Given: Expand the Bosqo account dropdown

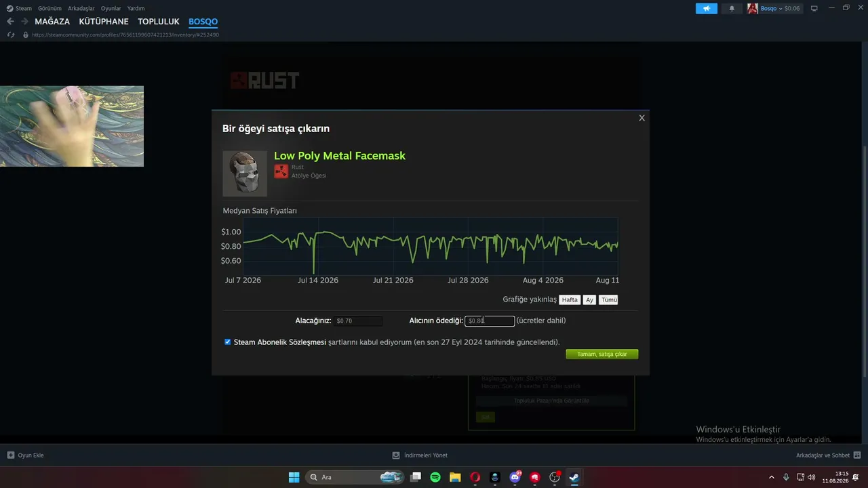Looking at the screenshot, I should tap(771, 8).
